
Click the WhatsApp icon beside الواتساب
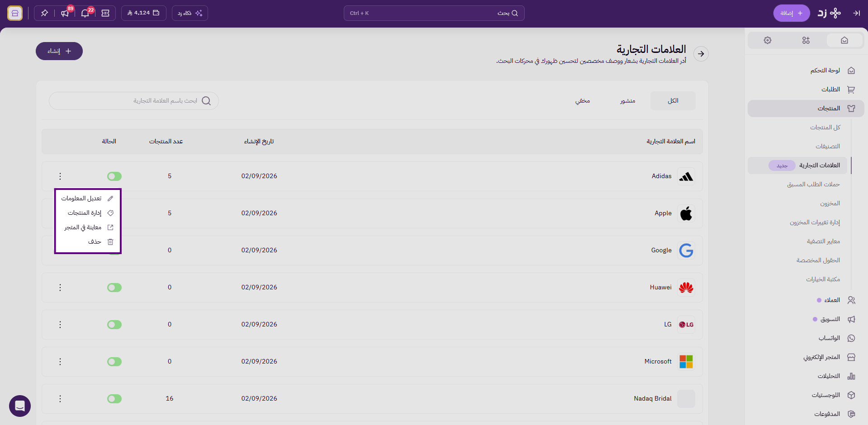[x=851, y=338]
